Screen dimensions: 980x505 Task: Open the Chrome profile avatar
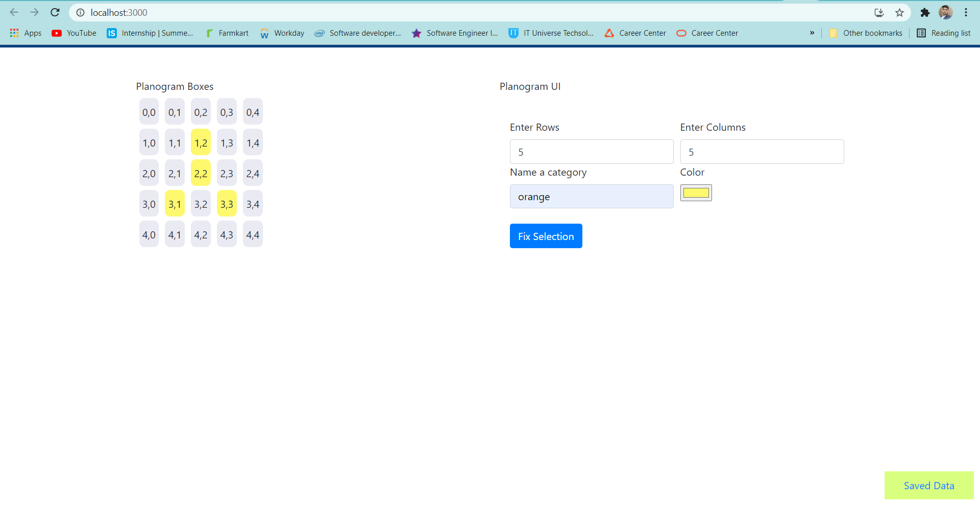coord(946,12)
